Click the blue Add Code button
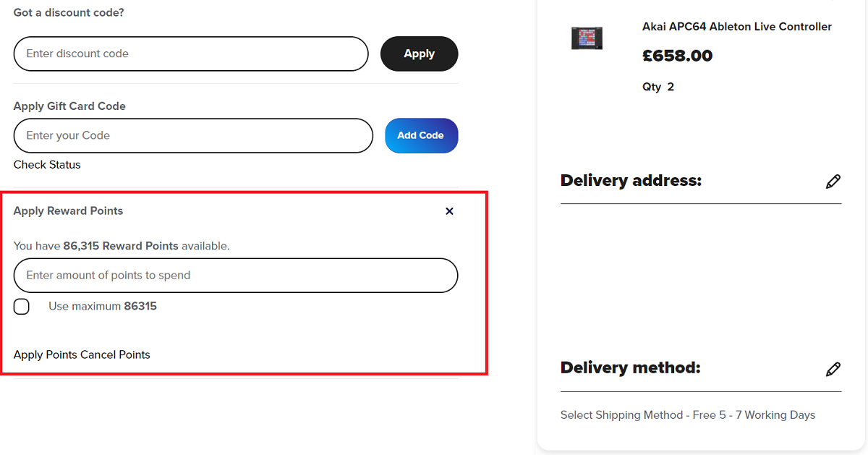 point(421,135)
